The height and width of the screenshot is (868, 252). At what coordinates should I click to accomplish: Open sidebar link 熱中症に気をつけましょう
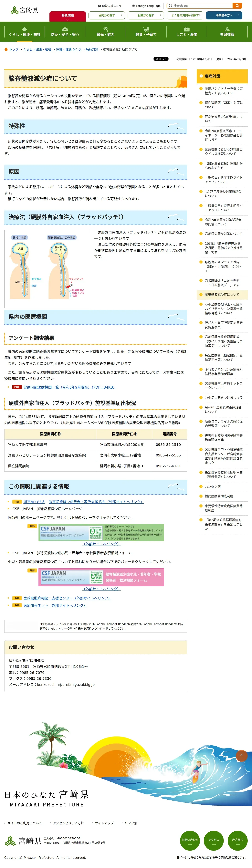click(x=223, y=398)
